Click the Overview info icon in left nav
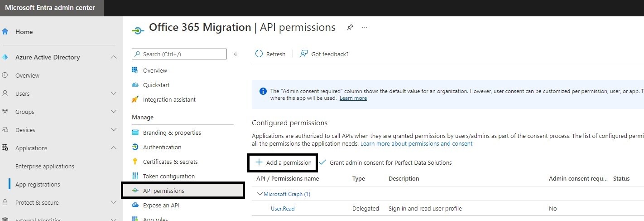This screenshot has height=221, width=644. tap(5, 75)
